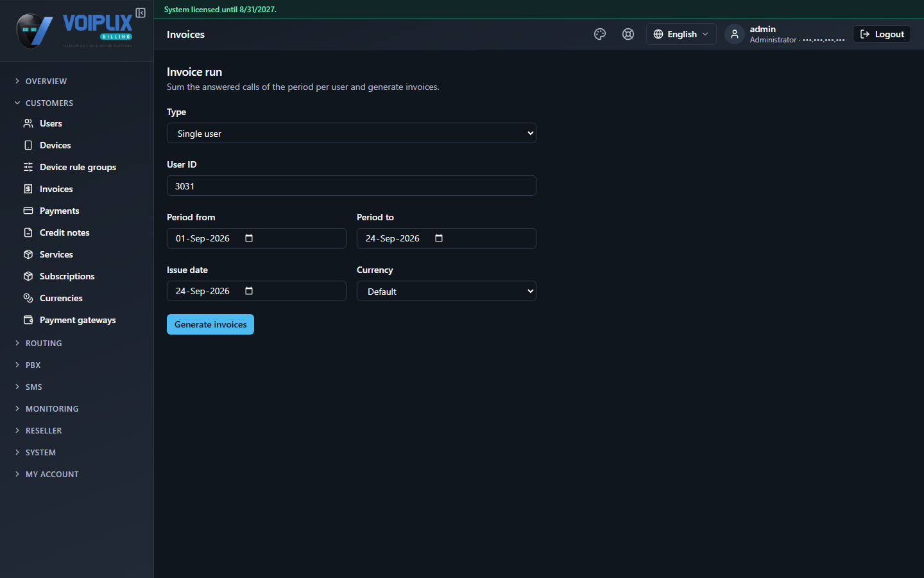Expand the OVERVIEW sidebar section
The image size is (924, 578).
[x=46, y=82]
